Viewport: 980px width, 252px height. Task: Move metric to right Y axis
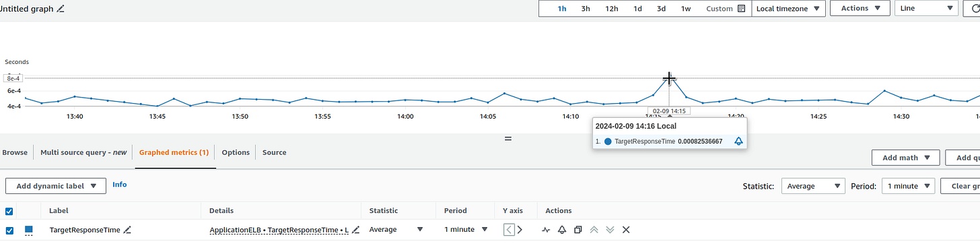coord(520,230)
